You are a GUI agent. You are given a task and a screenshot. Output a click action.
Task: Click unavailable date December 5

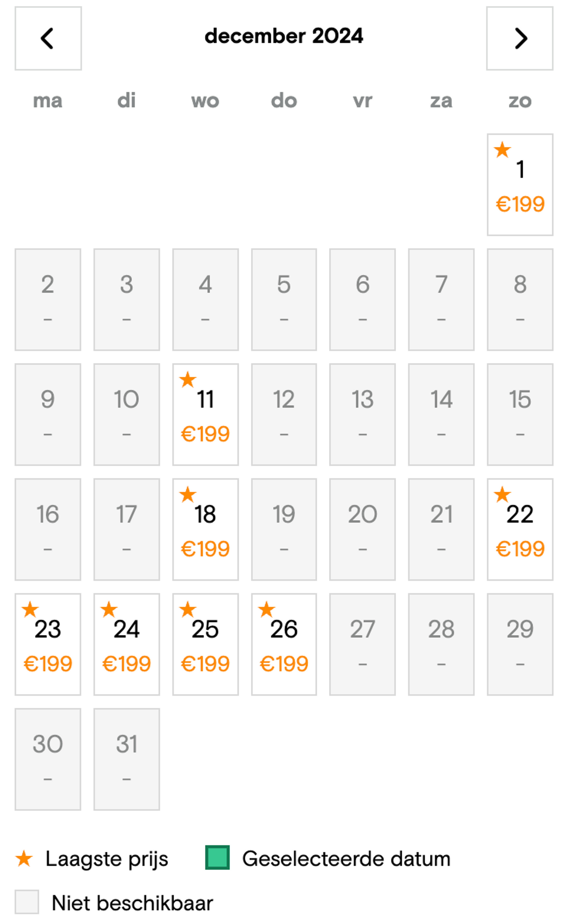tap(284, 300)
